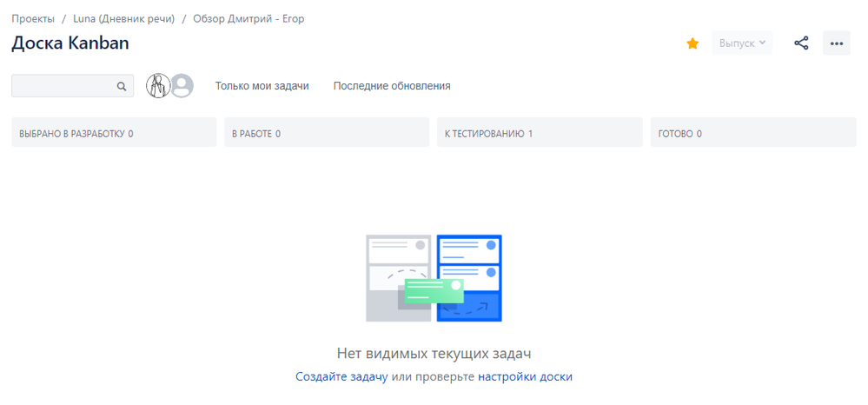Click the Доска Kanban title
The width and height of the screenshot is (868, 405).
(70, 43)
